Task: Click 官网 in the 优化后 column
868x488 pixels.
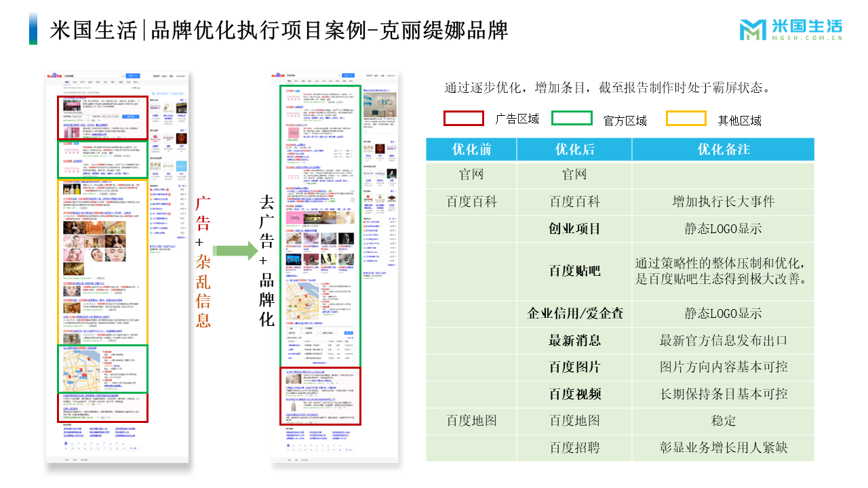Action: point(574,174)
